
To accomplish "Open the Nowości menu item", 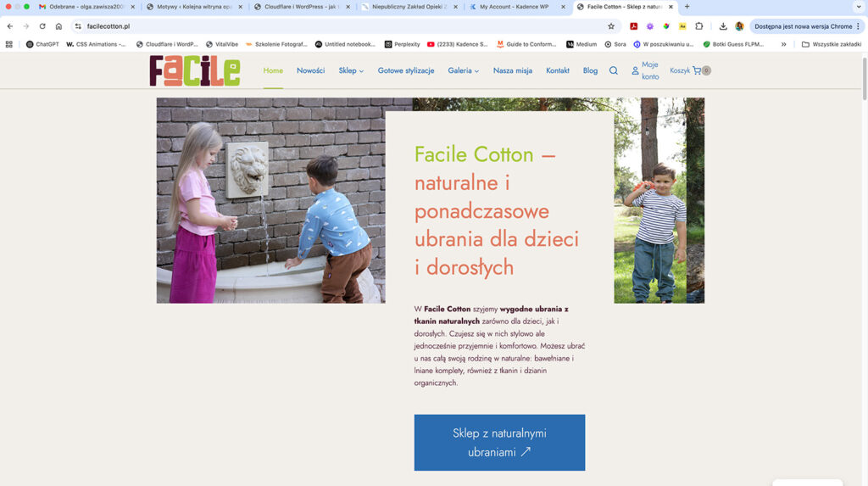I will tap(310, 70).
